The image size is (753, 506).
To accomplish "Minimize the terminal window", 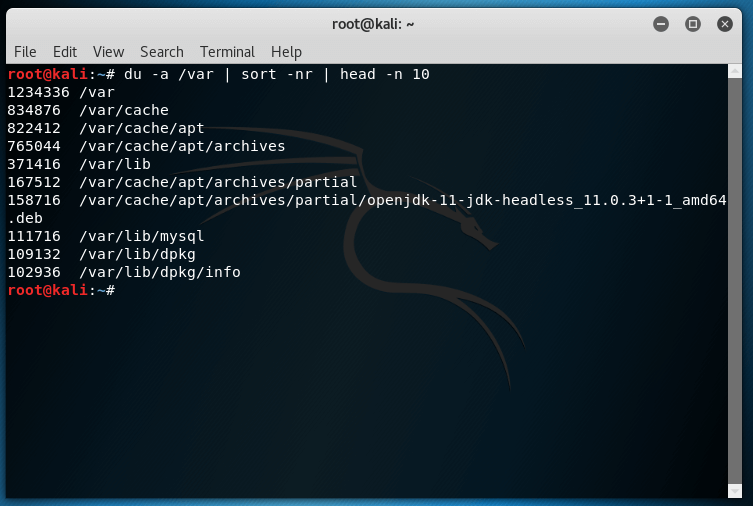I will tap(661, 24).
